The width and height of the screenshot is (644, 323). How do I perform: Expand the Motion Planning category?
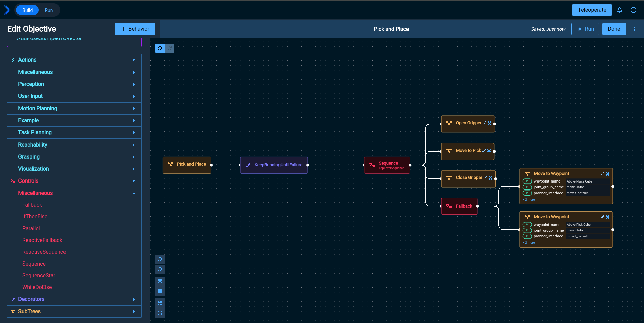[74, 109]
